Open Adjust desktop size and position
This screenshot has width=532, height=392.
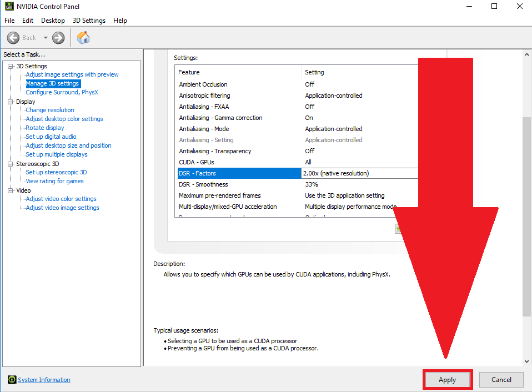(x=68, y=145)
